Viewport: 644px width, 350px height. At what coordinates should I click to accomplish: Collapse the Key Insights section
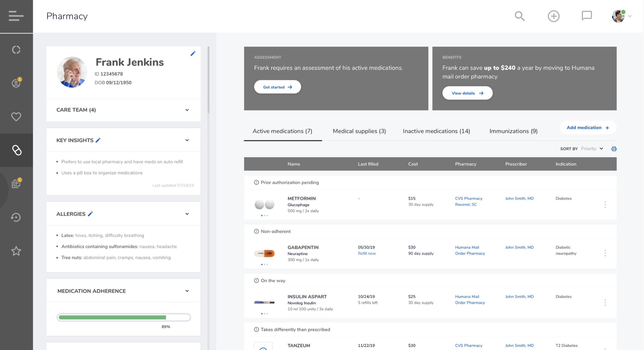coord(187,140)
